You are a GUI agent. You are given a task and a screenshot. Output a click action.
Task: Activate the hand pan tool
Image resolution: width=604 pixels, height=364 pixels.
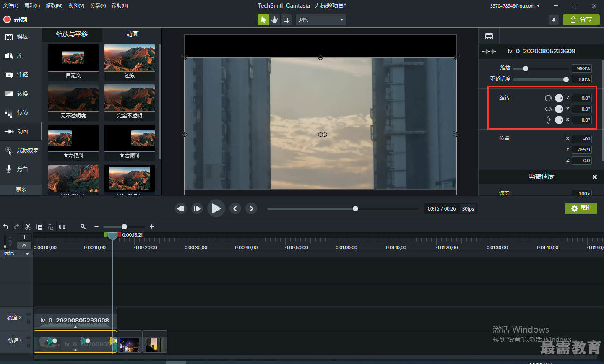pyautogui.click(x=275, y=20)
